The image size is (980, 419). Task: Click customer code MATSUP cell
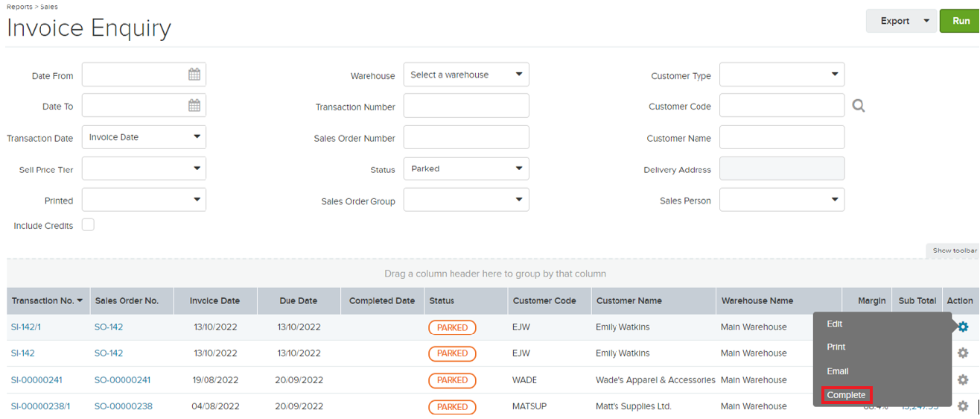click(x=529, y=406)
